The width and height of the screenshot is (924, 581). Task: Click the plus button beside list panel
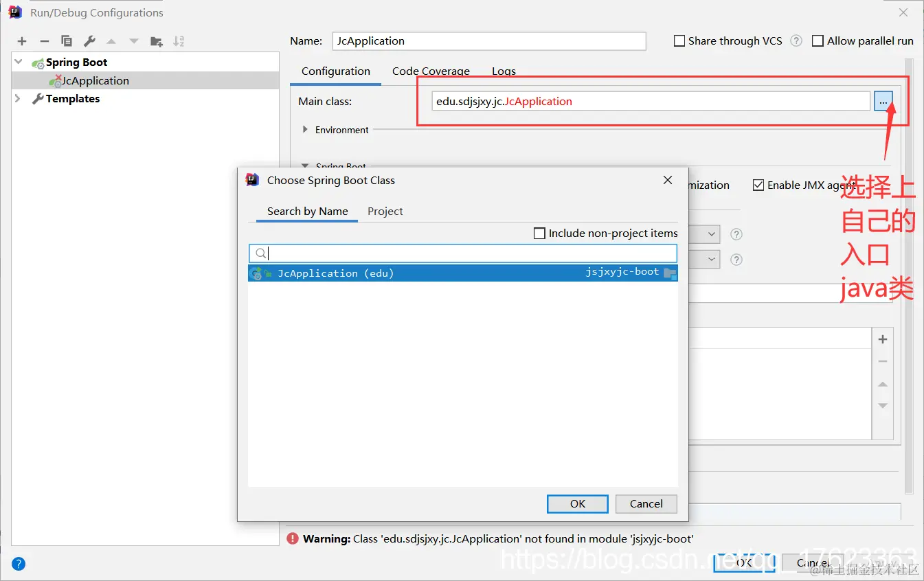coord(883,339)
